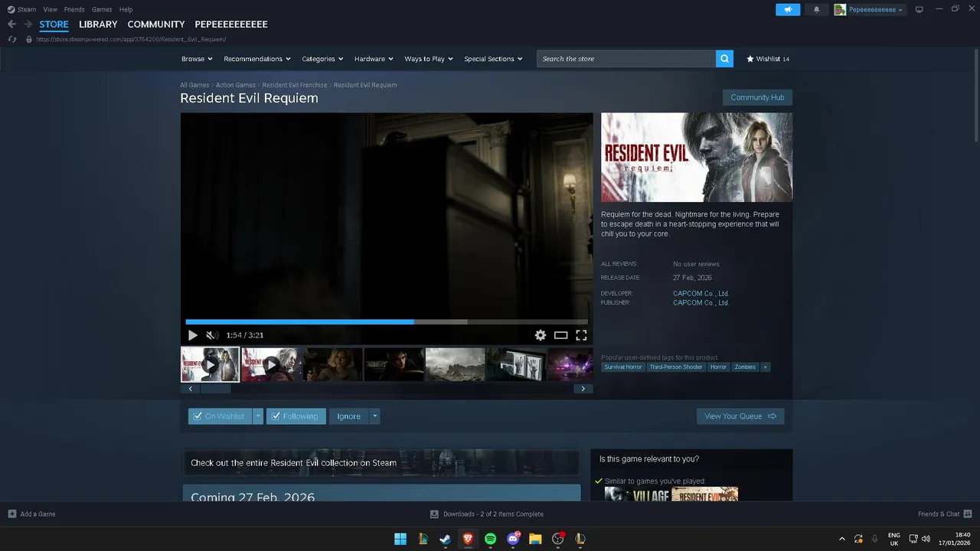Add another tag with plus button
Screen dimensions: 980x551
pyautogui.click(x=766, y=367)
